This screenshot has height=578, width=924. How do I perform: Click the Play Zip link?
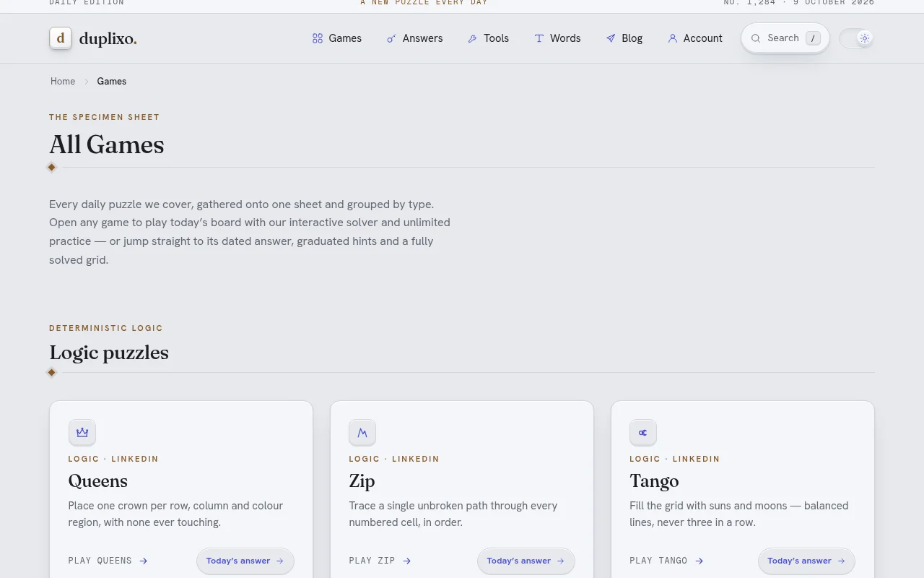(380, 561)
